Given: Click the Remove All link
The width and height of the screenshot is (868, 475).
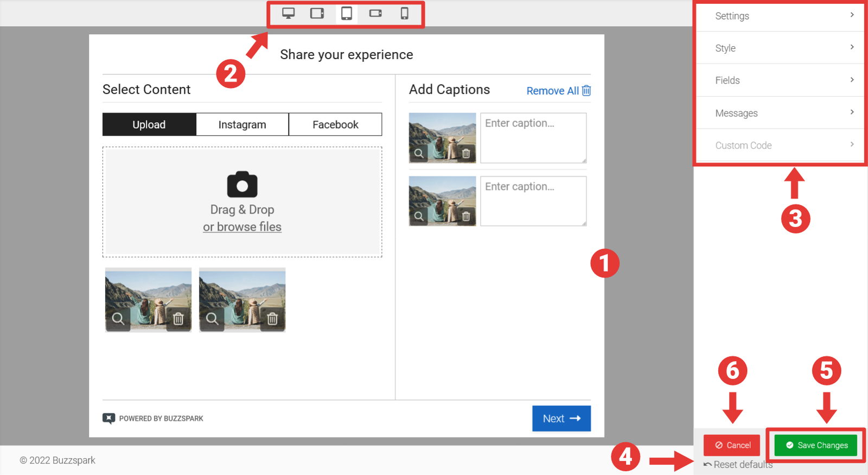Looking at the screenshot, I should [558, 91].
